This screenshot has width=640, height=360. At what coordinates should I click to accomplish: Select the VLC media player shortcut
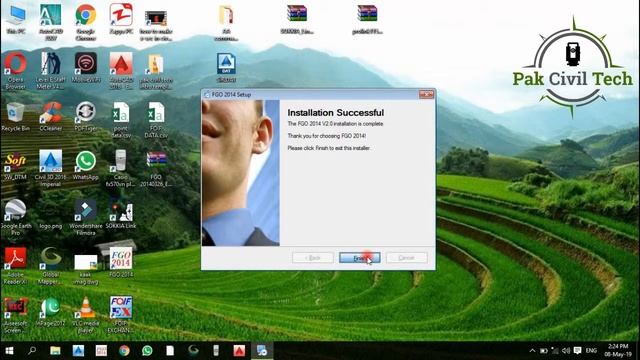[x=86, y=315]
